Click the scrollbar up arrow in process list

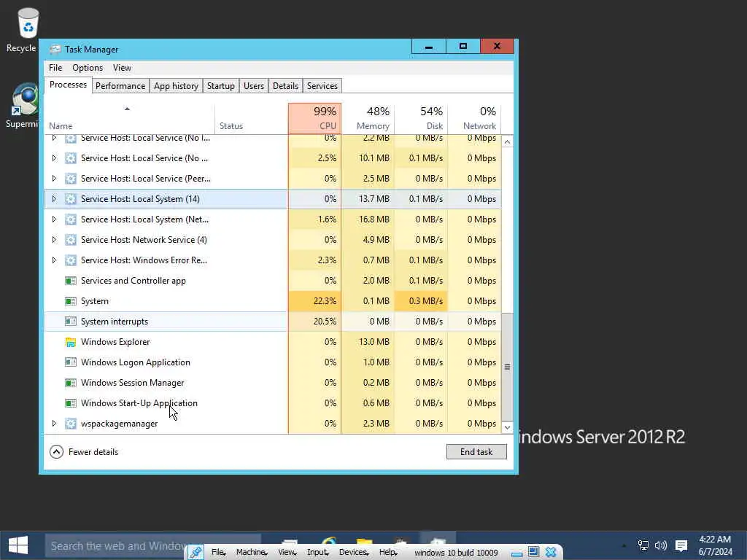pos(508,142)
